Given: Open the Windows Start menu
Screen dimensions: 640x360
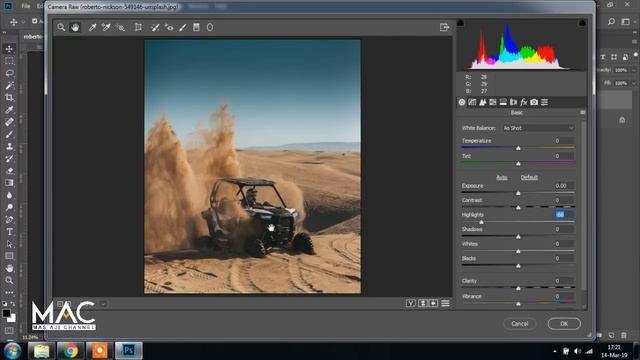Looking at the screenshot, I should (12, 351).
